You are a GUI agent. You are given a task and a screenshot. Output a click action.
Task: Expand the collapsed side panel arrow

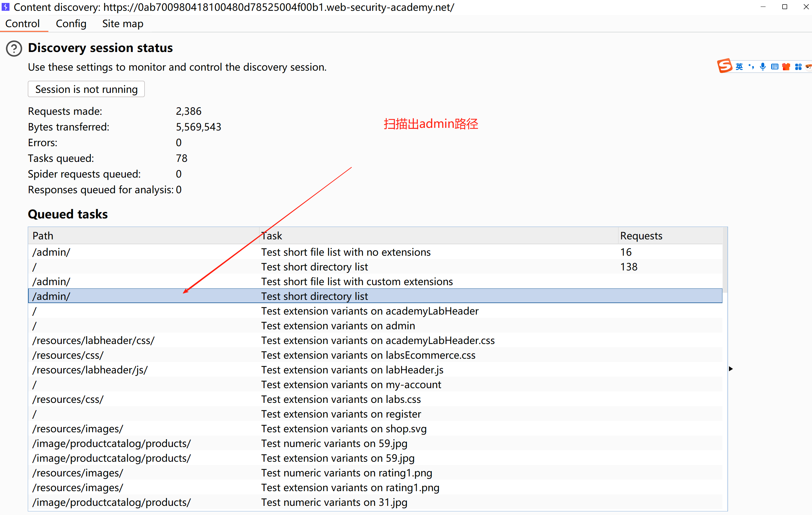click(731, 369)
